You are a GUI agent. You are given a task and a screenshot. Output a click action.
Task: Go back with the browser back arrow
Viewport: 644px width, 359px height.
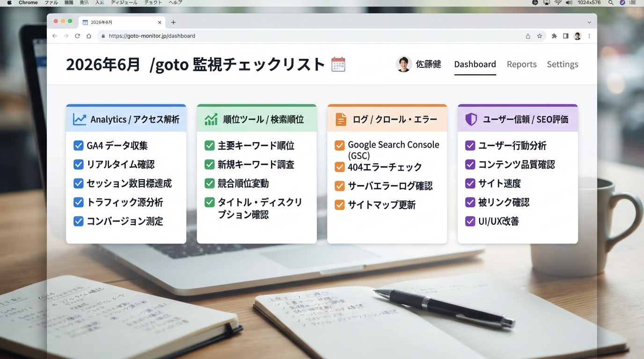tap(55, 36)
